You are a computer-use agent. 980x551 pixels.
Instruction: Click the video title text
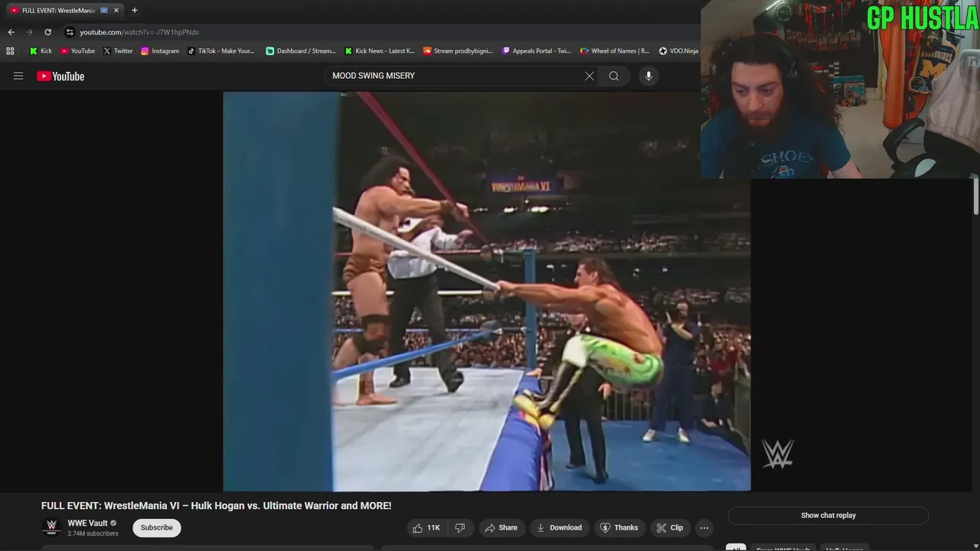[216, 506]
